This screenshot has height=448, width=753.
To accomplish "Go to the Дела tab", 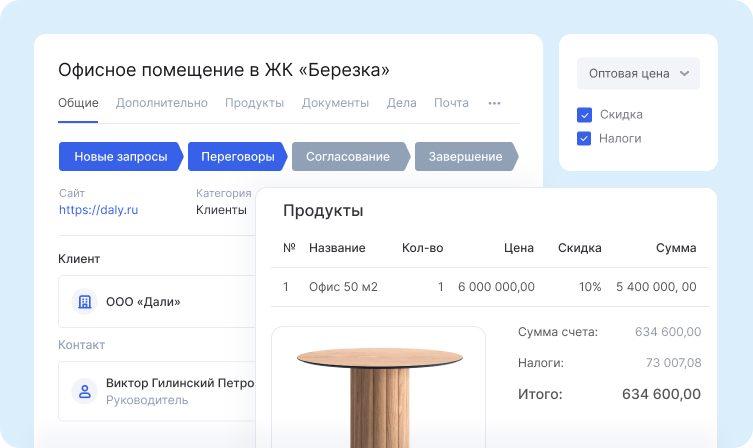I will (401, 103).
